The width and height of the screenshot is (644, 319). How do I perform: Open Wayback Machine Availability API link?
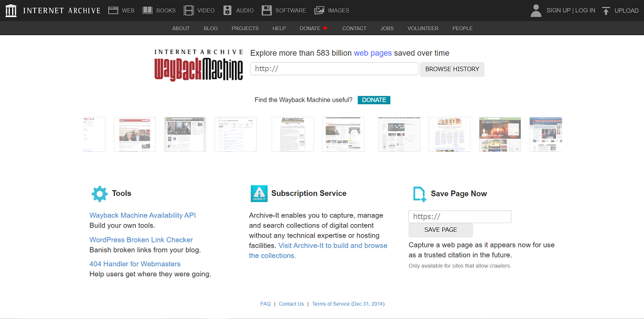tap(143, 215)
